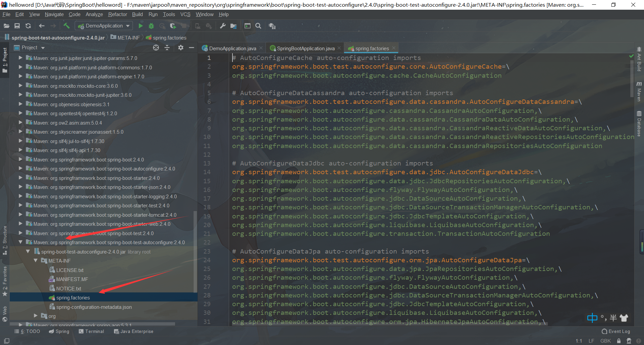The width and height of the screenshot is (644, 345).
Task: Click the Open folder toolbar icon
Action: (x=6, y=26)
